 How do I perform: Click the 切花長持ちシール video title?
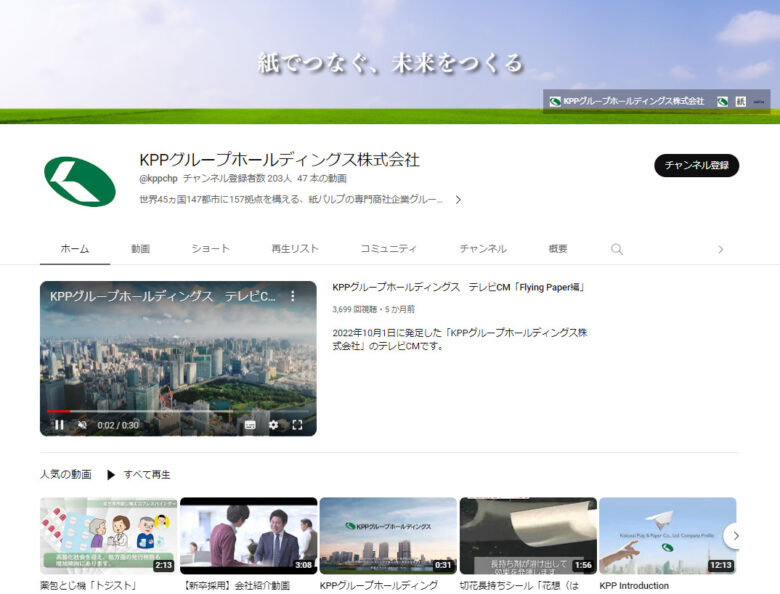click(519, 586)
